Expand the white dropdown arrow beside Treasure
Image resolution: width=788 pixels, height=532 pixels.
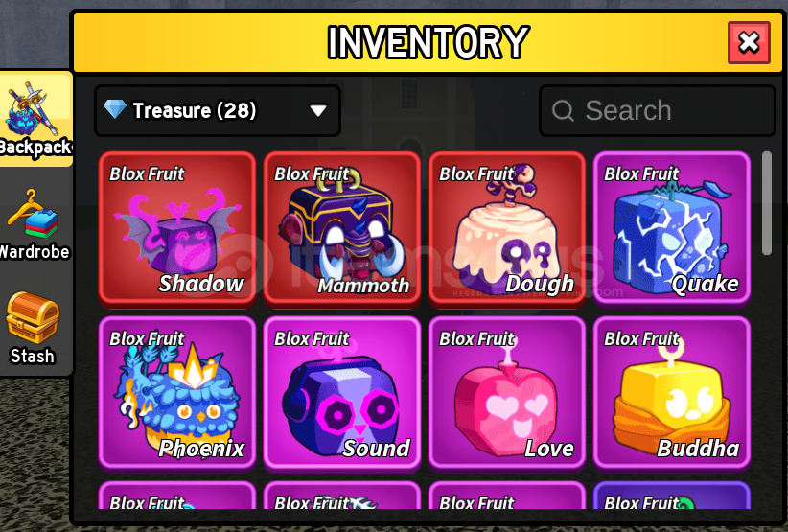pos(318,110)
